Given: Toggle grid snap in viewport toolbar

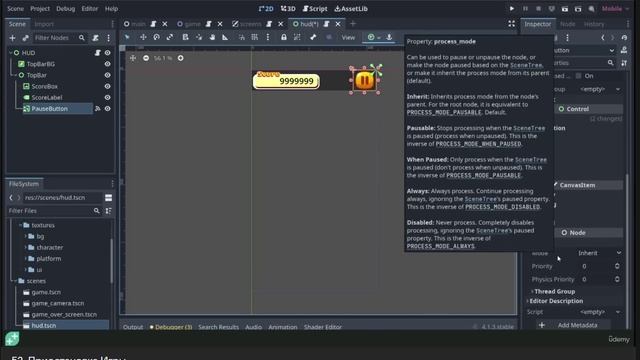Looking at the screenshot, I should click(x=255, y=37).
